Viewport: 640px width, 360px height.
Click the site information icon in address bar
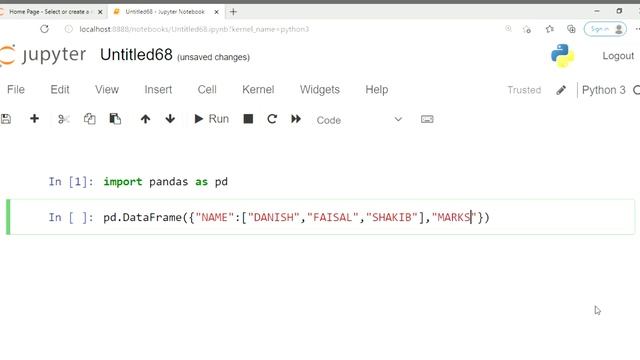tap(69, 29)
